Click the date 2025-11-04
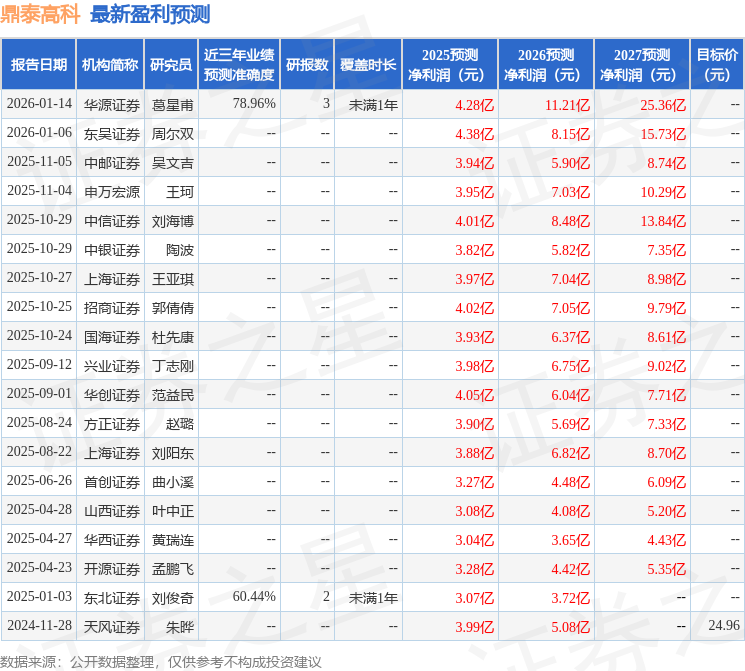 pyautogui.click(x=39, y=191)
